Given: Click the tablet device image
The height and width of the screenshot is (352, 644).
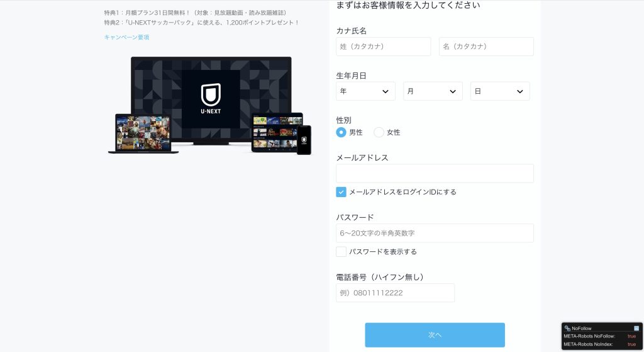Looking at the screenshot, I should coord(276,132).
